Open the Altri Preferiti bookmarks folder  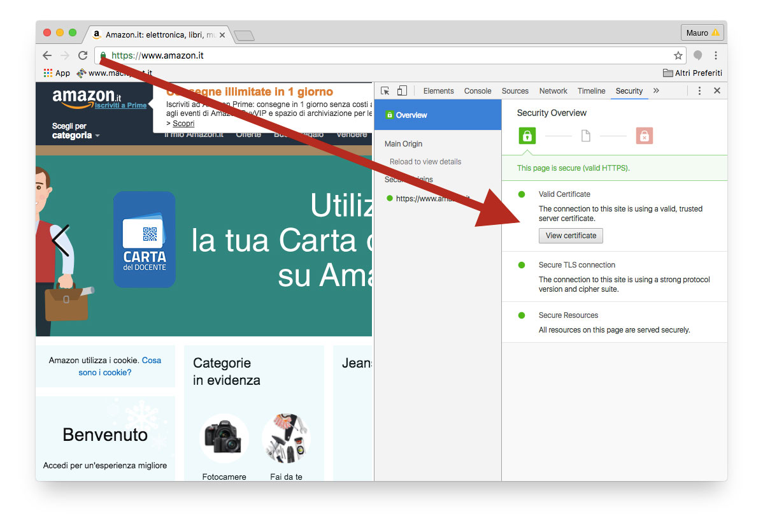(x=692, y=73)
